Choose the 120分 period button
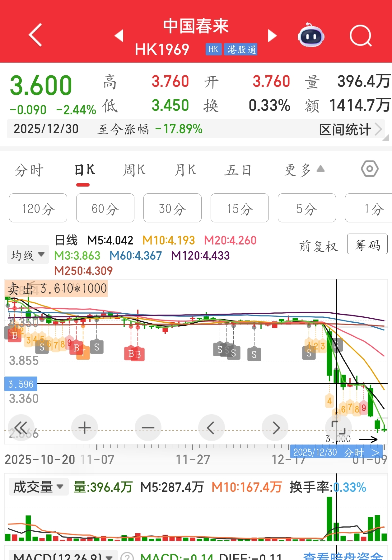This screenshot has height=560, width=392. pyautogui.click(x=38, y=208)
